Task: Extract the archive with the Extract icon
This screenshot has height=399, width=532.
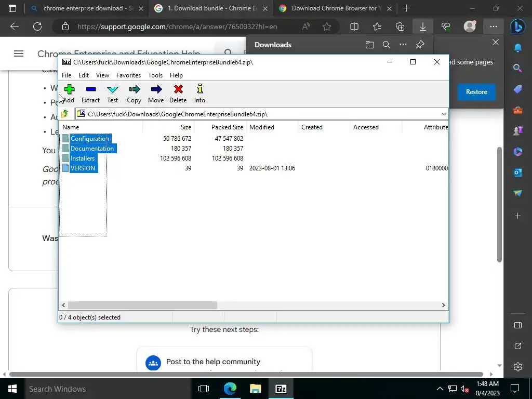Action: point(90,94)
